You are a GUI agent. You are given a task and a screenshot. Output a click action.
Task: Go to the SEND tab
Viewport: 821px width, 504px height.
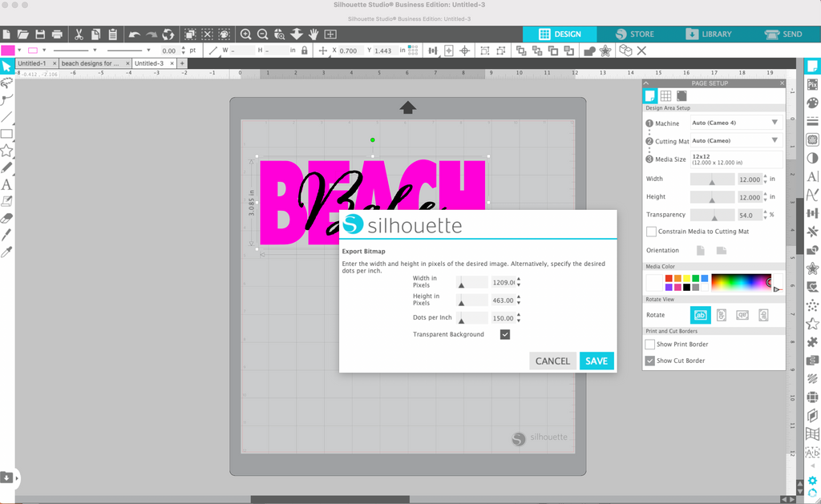coord(784,34)
